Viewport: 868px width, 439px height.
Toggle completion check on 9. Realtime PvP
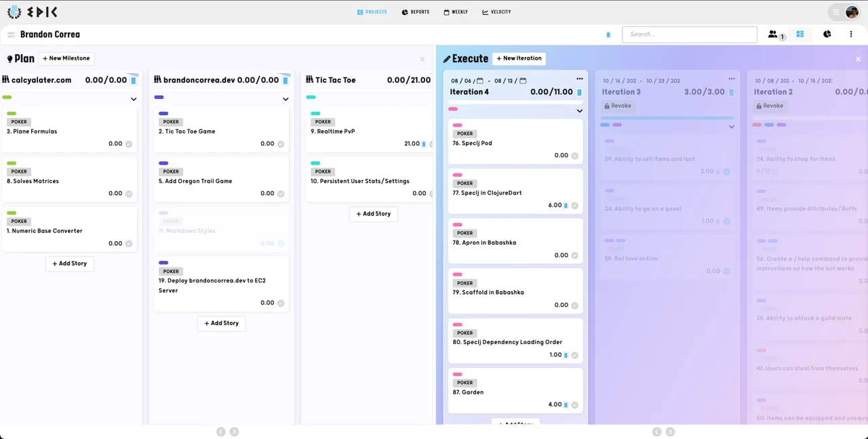pos(431,144)
